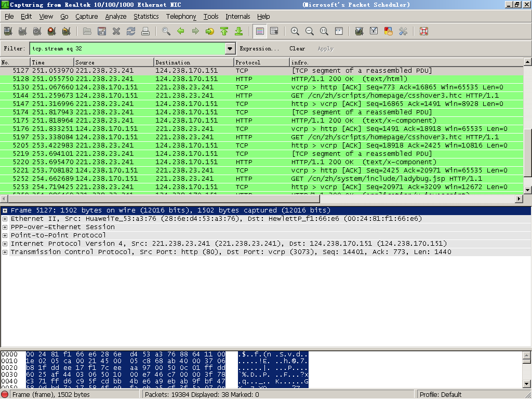Go forward in packet history
The image size is (532, 399).
[195, 31]
